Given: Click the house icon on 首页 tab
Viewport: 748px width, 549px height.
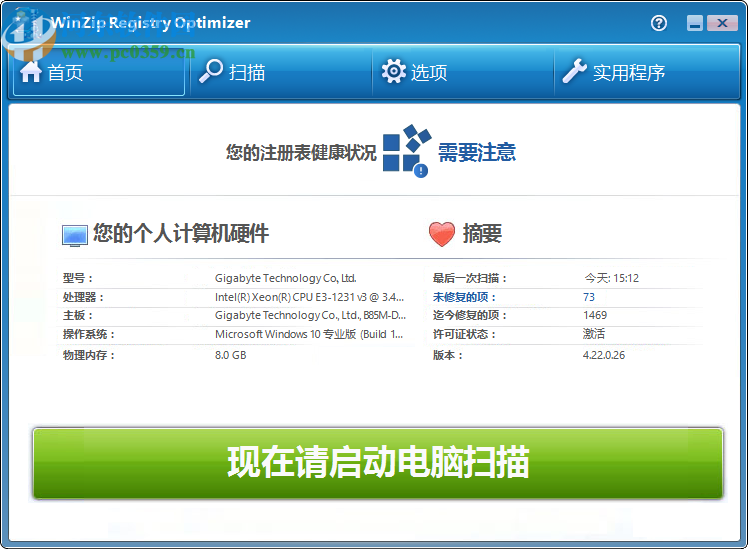Looking at the screenshot, I should (x=31, y=72).
